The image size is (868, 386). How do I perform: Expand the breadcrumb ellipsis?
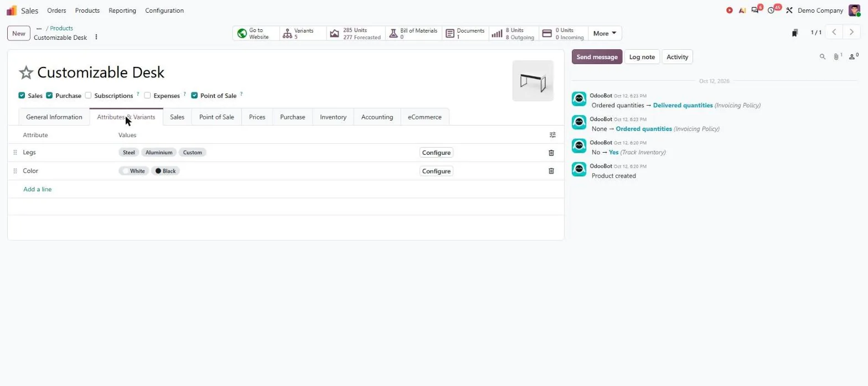(x=39, y=28)
